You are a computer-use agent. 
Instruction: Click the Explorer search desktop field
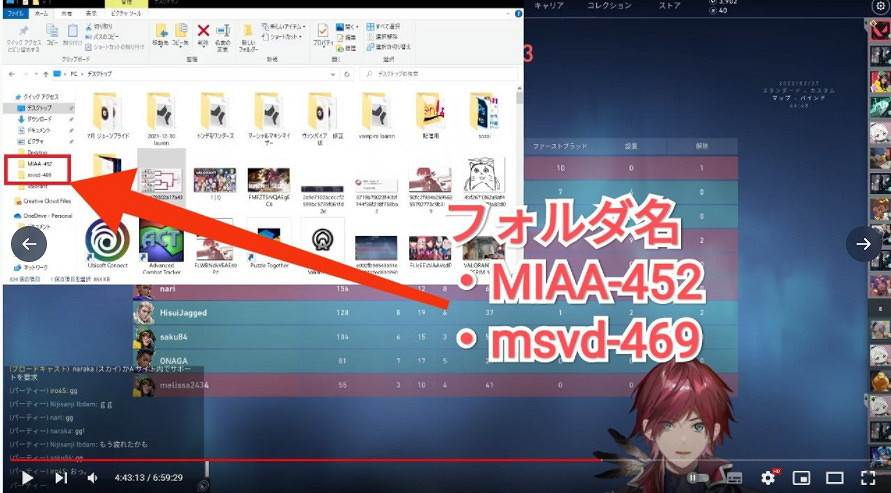tap(438, 74)
